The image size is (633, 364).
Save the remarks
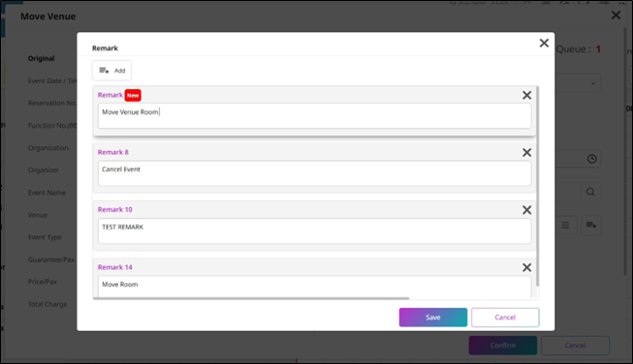[x=432, y=318]
